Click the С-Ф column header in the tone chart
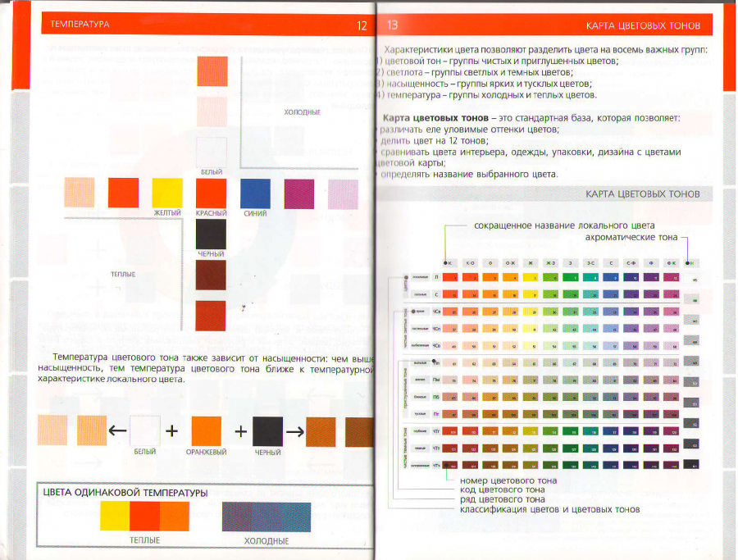738x560 pixels. [x=631, y=263]
